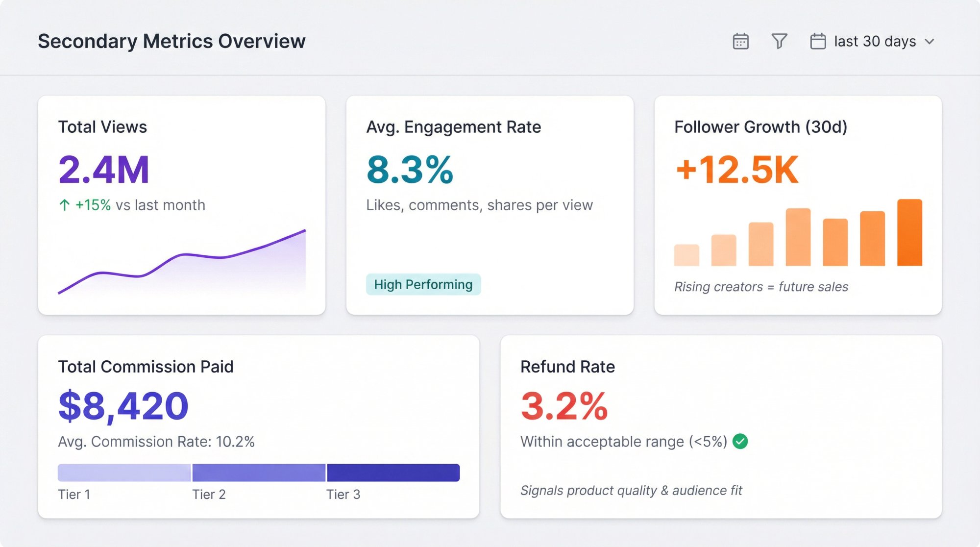Screen dimensions: 980x547
Task: Select the Tier 3 segment of commission bar
Action: (x=393, y=472)
